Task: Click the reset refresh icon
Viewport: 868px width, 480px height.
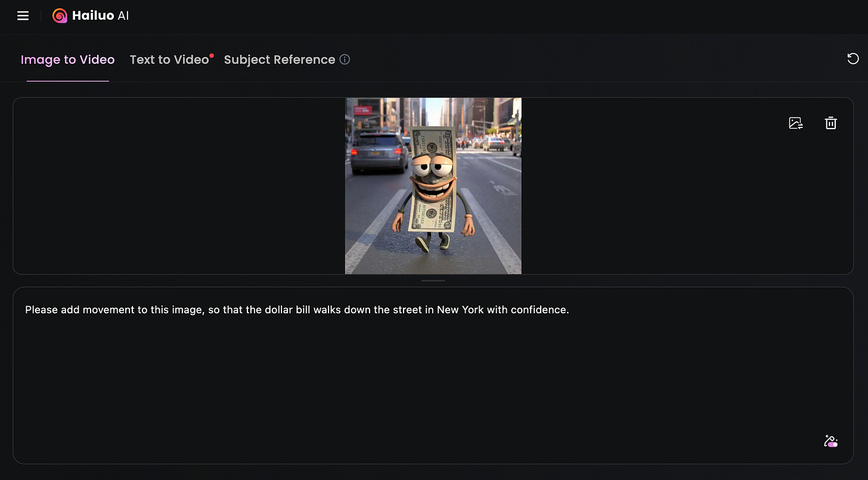Action: 853,58
